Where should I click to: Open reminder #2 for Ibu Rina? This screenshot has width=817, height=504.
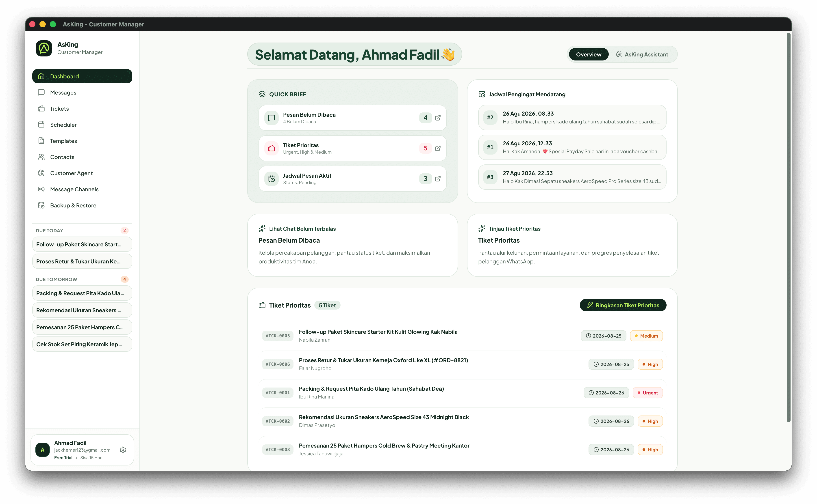click(x=572, y=117)
